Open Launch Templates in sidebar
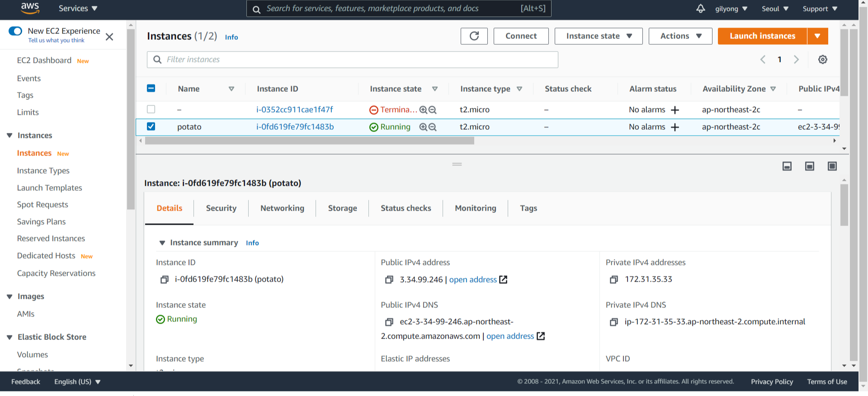This screenshot has height=396, width=868. tap(50, 188)
